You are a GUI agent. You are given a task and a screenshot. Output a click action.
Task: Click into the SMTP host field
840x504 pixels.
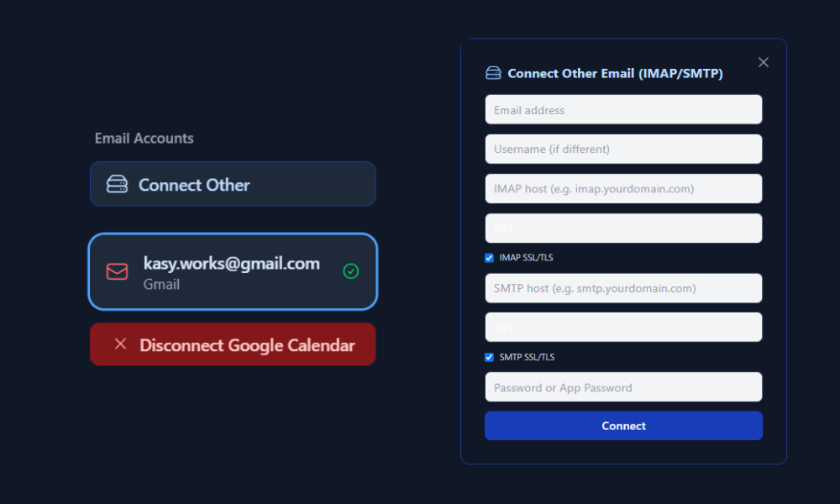click(623, 288)
